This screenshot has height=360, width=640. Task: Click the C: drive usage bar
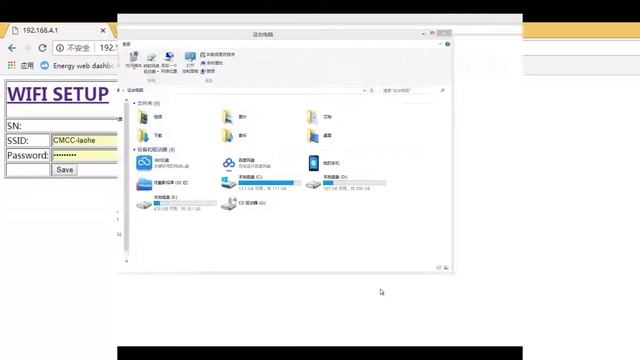click(270, 183)
